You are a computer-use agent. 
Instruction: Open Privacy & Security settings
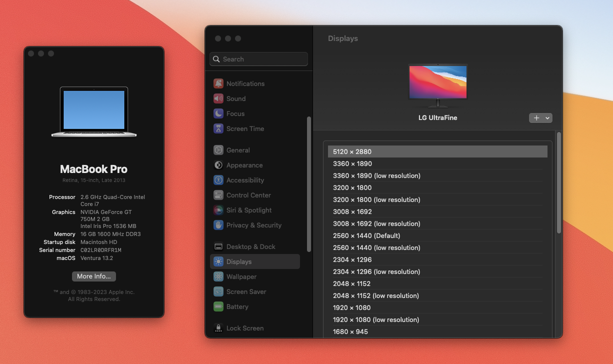pyautogui.click(x=255, y=225)
